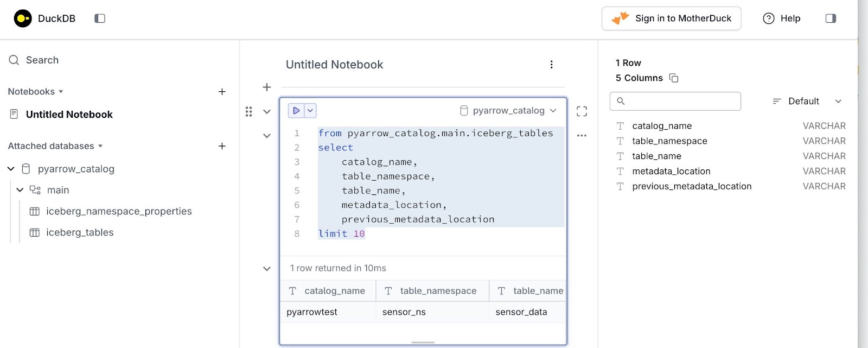
Task: Collapse the SQL editor chevron
Action: 267,136
